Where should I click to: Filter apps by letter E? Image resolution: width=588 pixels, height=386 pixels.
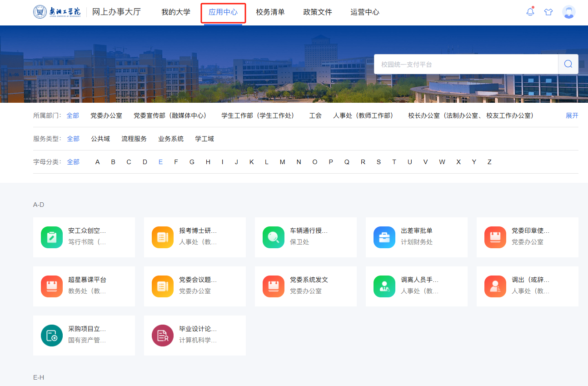[x=160, y=162]
